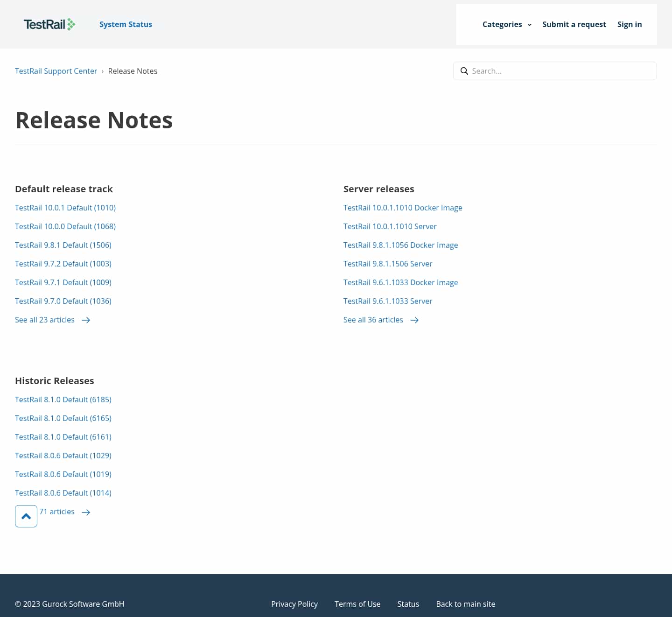Screen dimensions: 672x617
Task: Open the Categories dropdown
Action: [503, 24]
